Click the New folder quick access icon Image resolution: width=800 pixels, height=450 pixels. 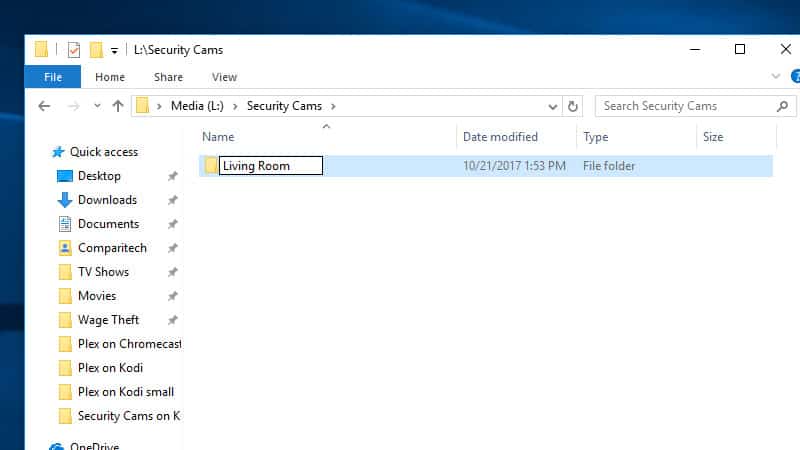tap(96, 50)
